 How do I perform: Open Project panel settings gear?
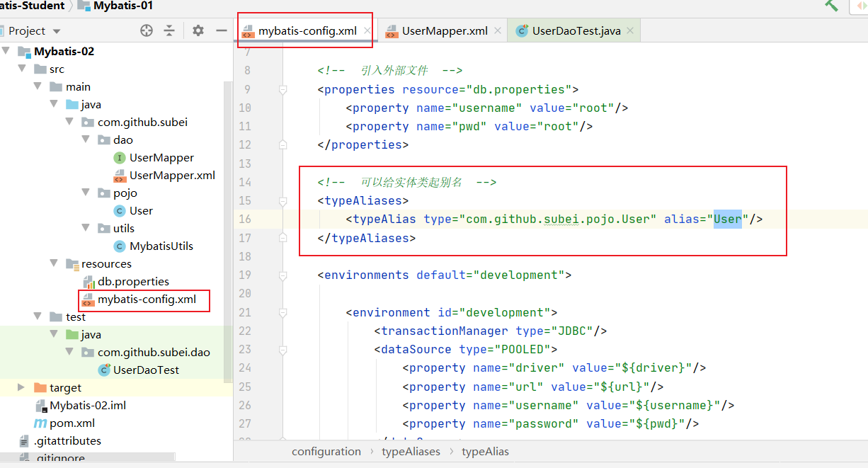point(198,30)
